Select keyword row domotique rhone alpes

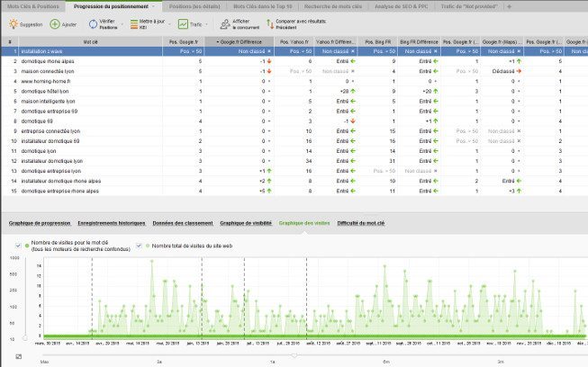294,61
